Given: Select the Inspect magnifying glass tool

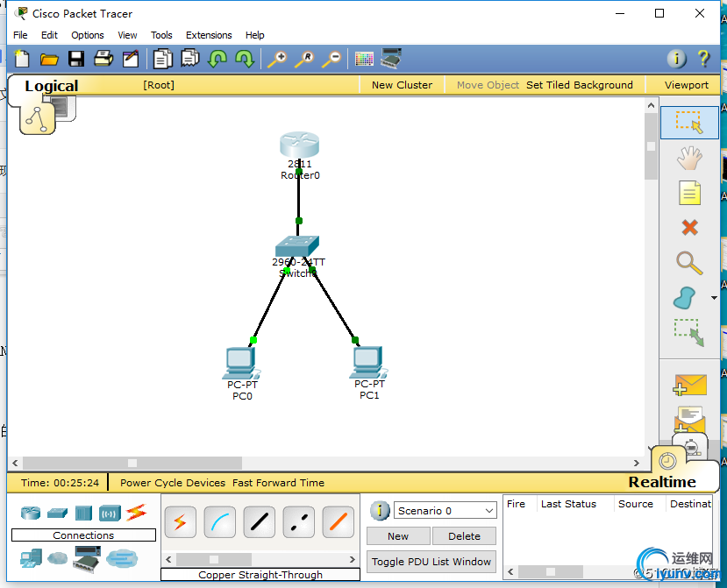Looking at the screenshot, I should [688, 262].
